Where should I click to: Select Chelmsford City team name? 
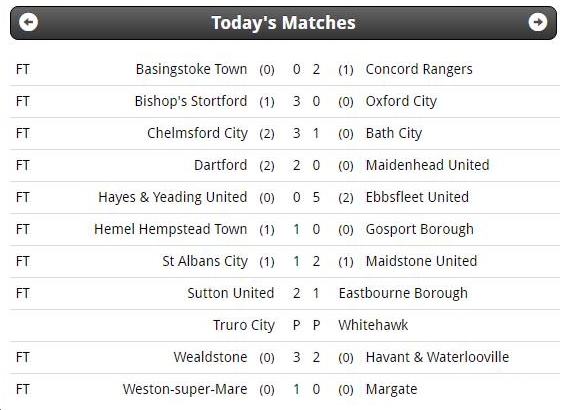(197, 133)
